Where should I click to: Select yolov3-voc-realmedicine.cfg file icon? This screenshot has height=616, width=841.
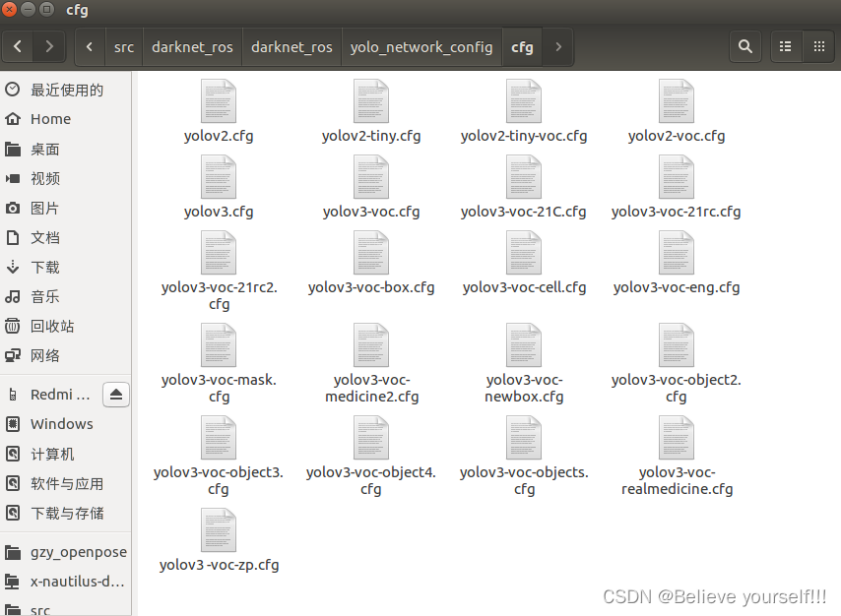[677, 438]
